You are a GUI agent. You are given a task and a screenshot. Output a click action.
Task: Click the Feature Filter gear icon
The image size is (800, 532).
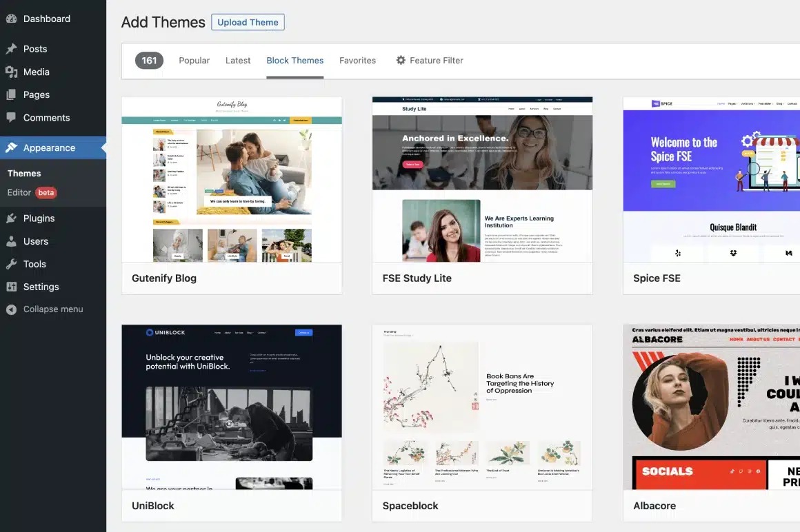coord(401,60)
